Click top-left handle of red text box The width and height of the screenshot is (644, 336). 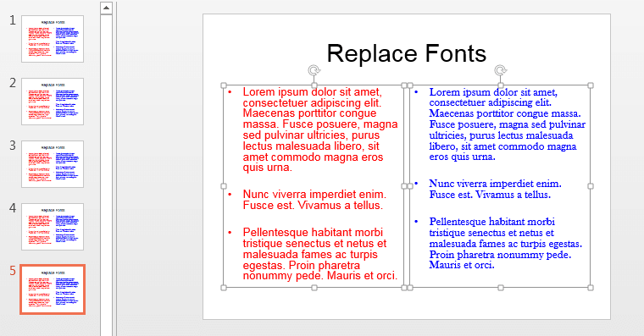click(x=224, y=85)
